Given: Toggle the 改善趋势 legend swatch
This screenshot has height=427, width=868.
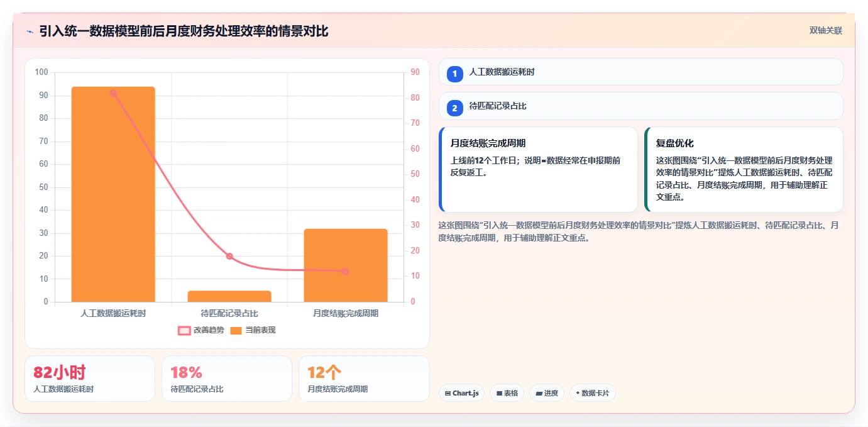Looking at the screenshot, I should coord(184,331).
